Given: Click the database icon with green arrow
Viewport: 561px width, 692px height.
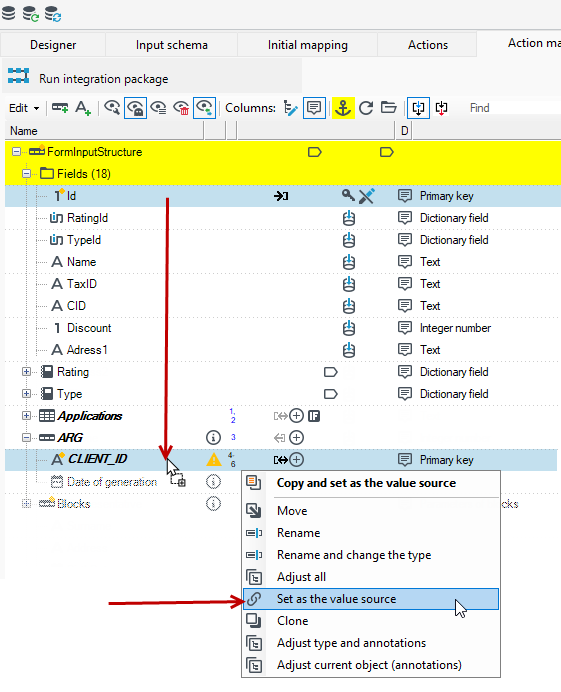Looking at the screenshot, I should (x=30, y=14).
